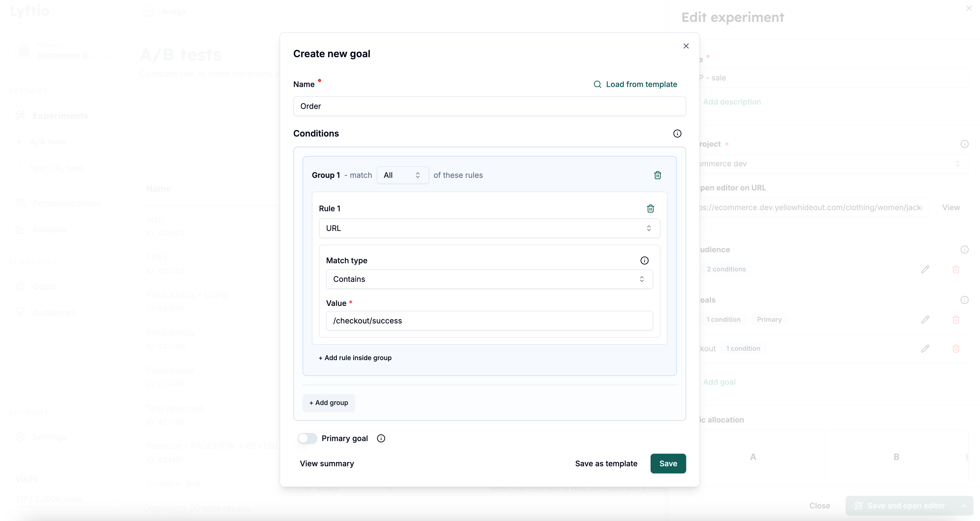The image size is (980, 521).
Task: Focus the Value field with /checkout/success
Action: click(489, 321)
